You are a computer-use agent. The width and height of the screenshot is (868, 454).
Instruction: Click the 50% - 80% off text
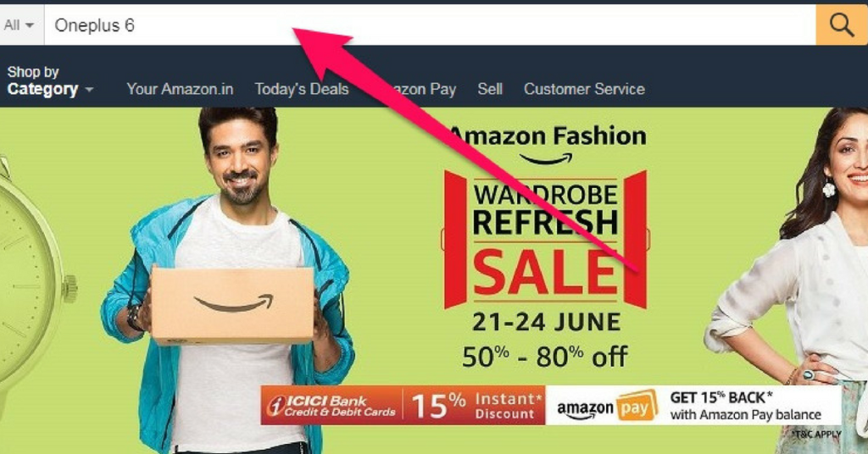click(545, 357)
